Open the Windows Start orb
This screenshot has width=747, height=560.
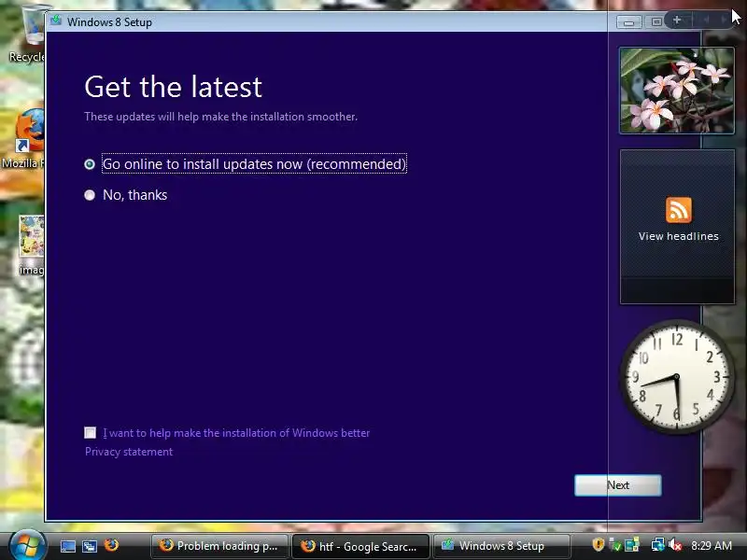click(27, 546)
